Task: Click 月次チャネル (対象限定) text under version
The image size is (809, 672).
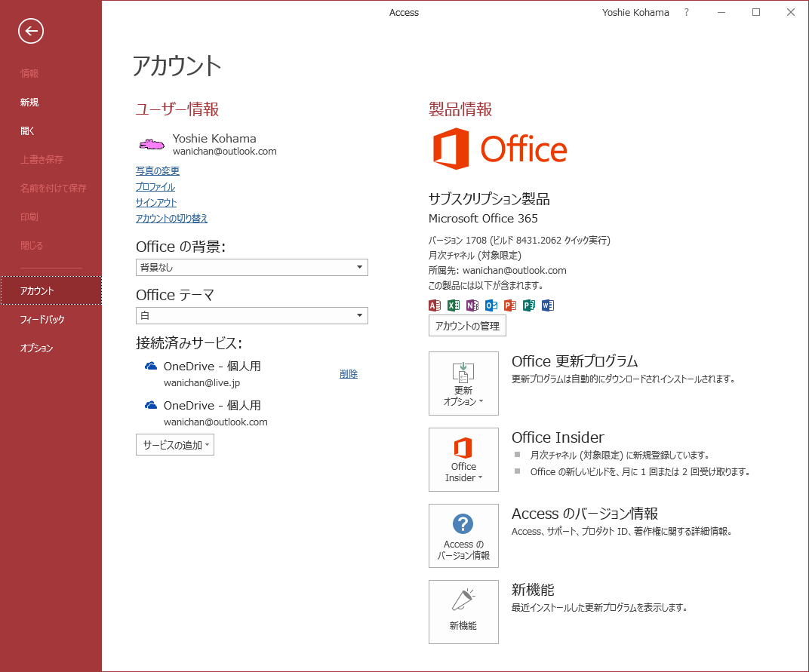Action: [475, 255]
